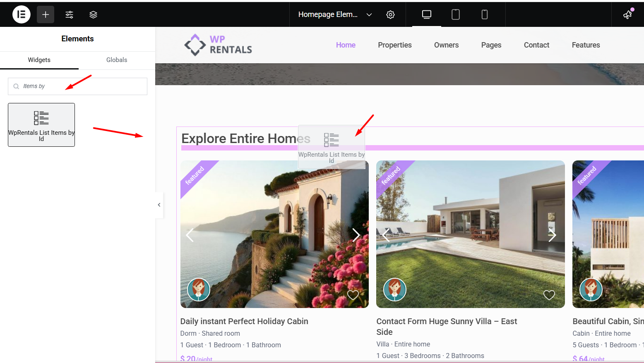Open the Properties navigation link
The image size is (644, 363).
tap(394, 45)
